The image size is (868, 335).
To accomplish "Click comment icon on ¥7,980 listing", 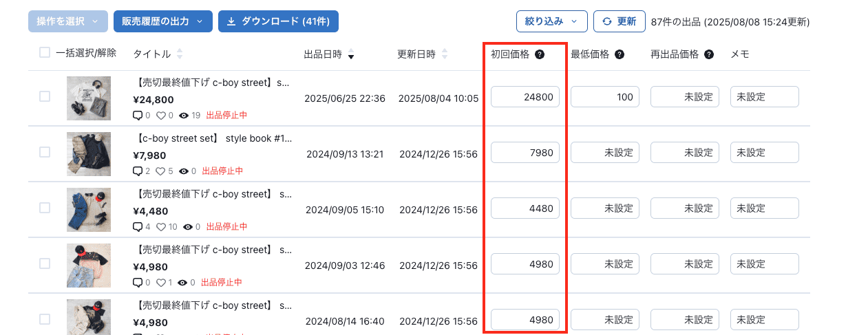I will [137, 171].
